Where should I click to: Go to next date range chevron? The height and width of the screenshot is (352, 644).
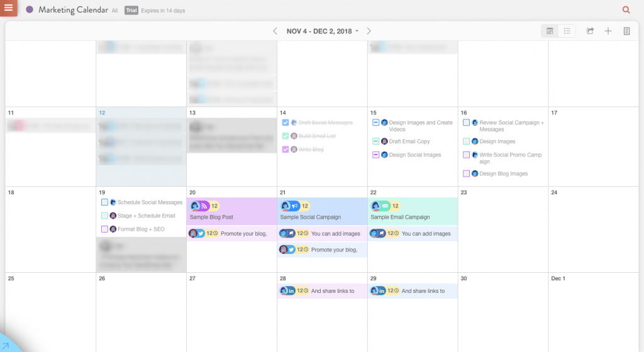[x=369, y=31]
